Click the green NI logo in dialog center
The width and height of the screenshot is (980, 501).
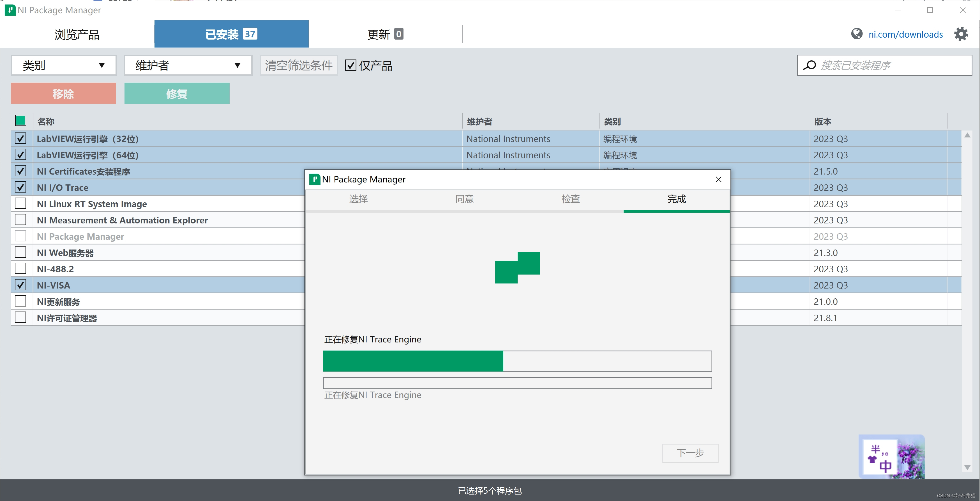[517, 268]
